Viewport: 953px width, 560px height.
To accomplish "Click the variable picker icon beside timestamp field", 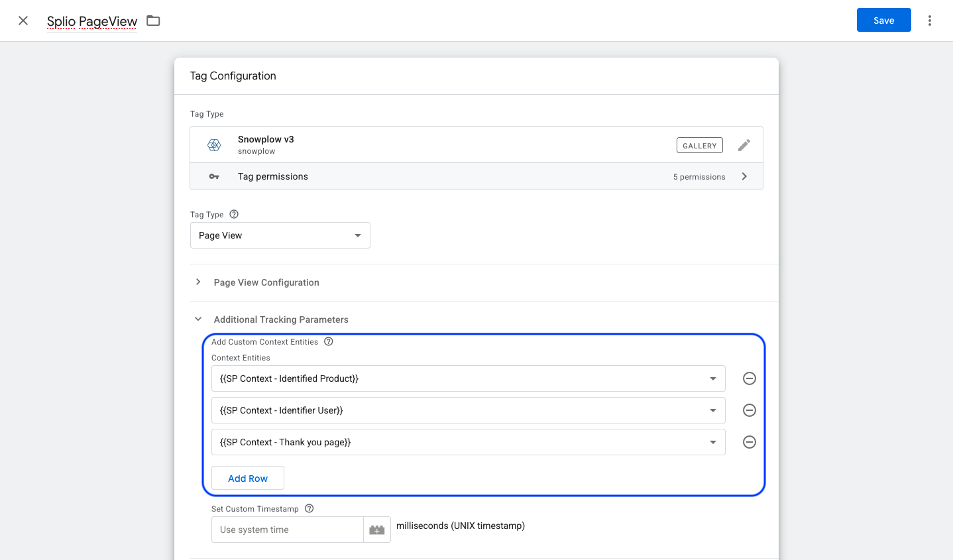I will tap(377, 530).
